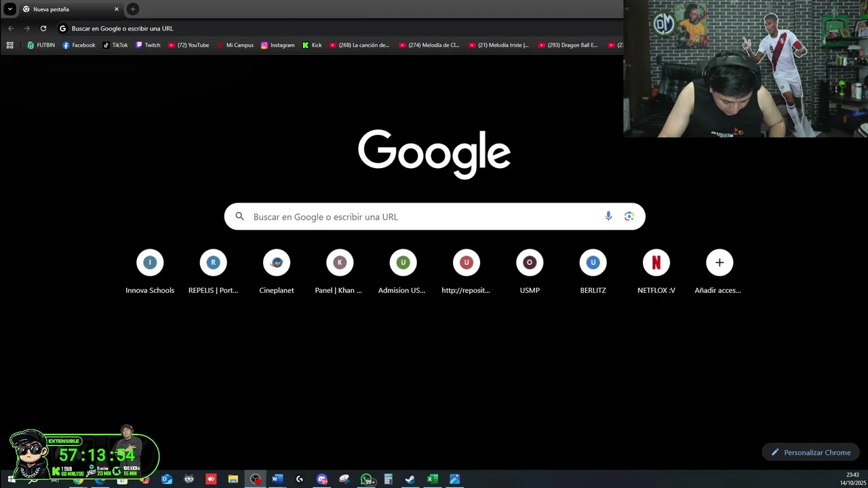Open File Explorer from the taskbar
Viewport: 868px width, 488px height.
click(x=233, y=479)
